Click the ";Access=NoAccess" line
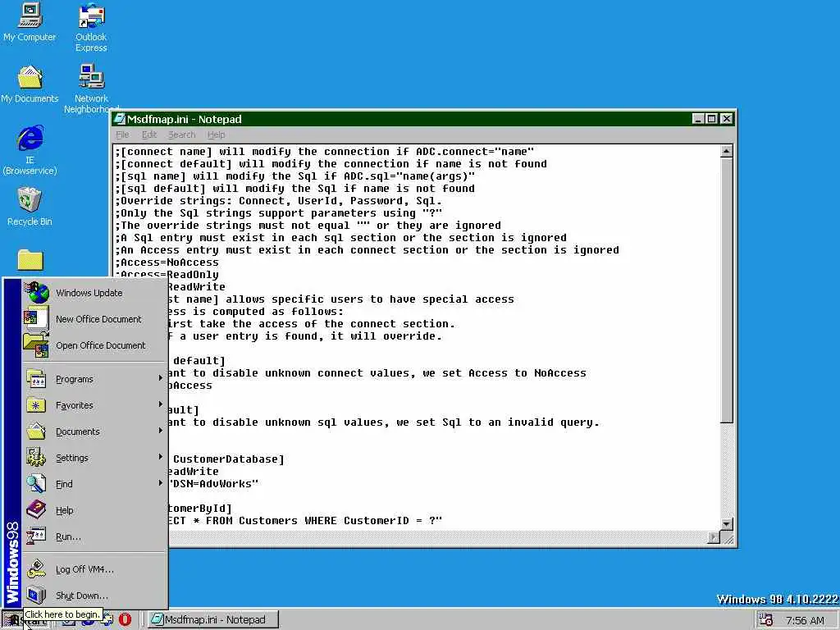This screenshot has height=630, width=840. click(x=167, y=262)
